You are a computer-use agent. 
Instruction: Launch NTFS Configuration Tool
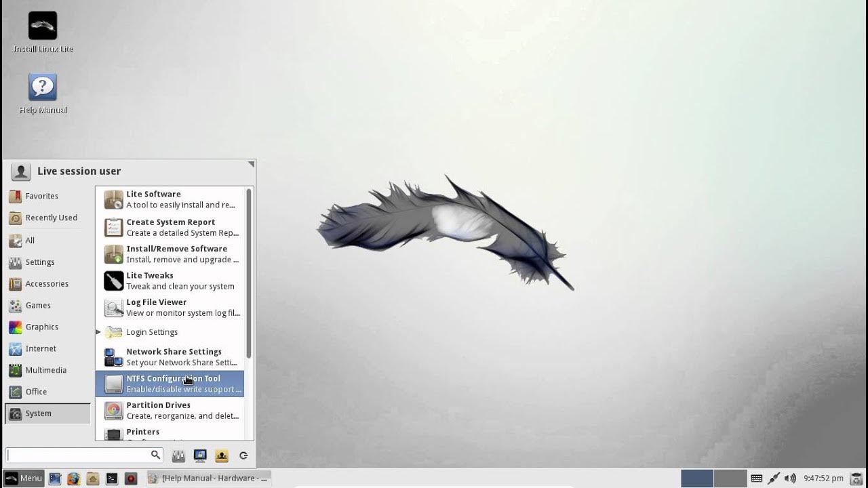point(170,384)
